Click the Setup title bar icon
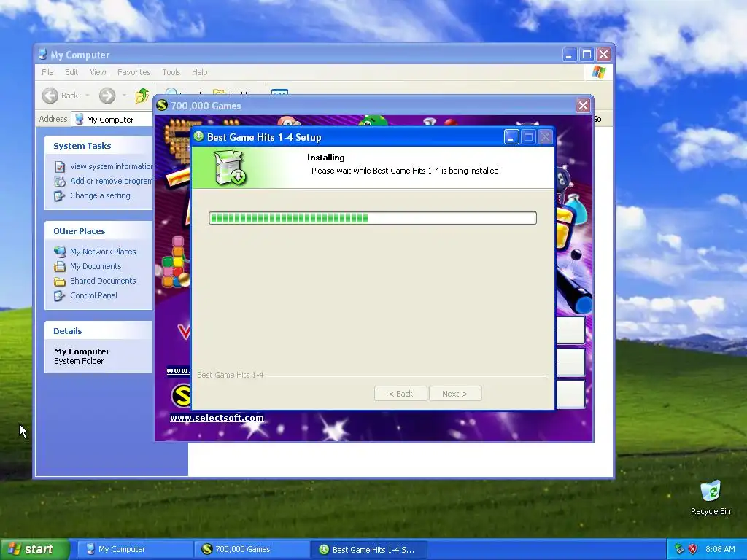Image resolution: width=747 pixels, height=560 pixels. coord(198,136)
